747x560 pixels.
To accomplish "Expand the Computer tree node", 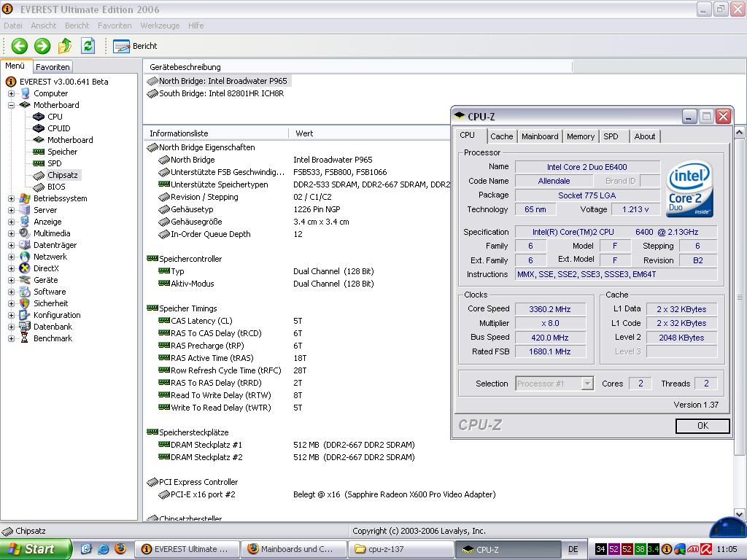I will [x=11, y=94].
